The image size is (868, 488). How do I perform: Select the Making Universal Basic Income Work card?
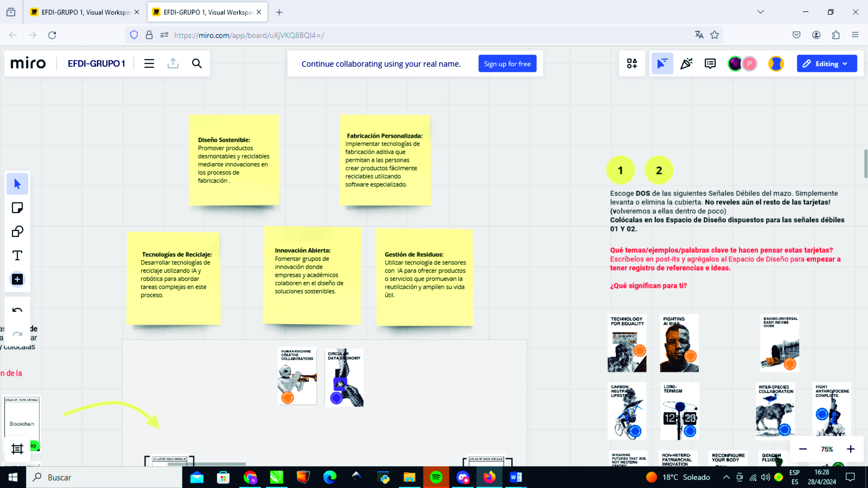coord(780,343)
